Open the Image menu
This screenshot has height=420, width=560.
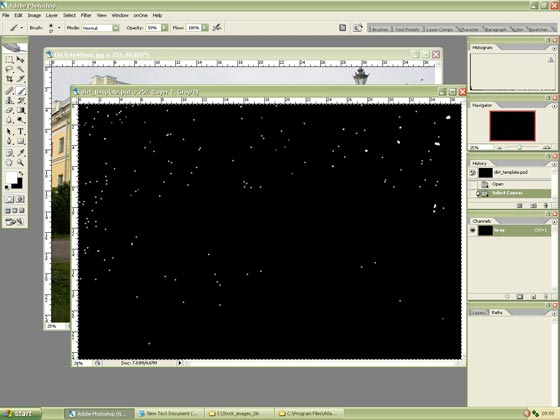(34, 15)
